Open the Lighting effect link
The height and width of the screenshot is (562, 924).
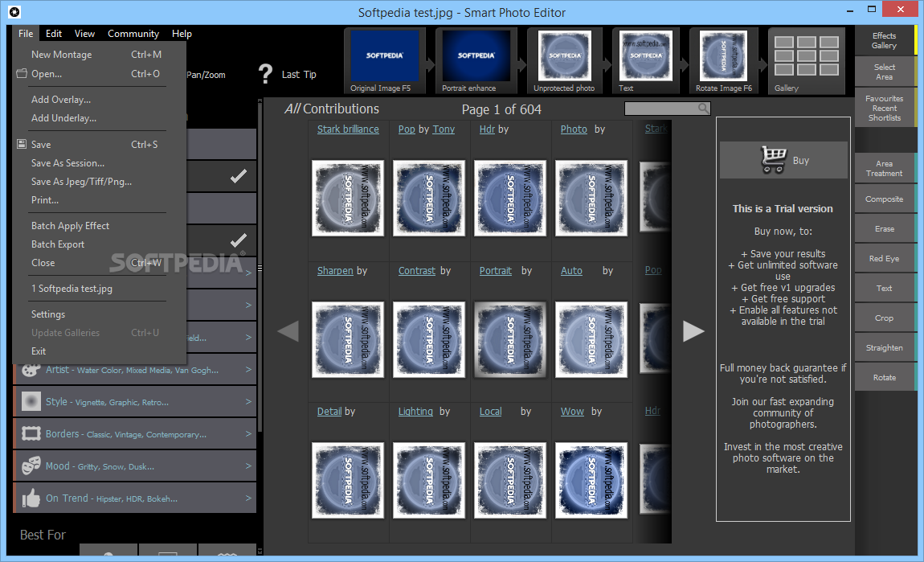click(x=415, y=412)
